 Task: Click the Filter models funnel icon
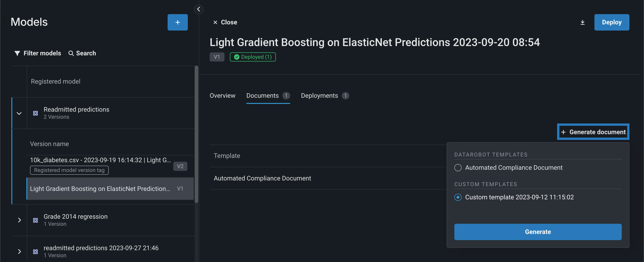point(17,53)
